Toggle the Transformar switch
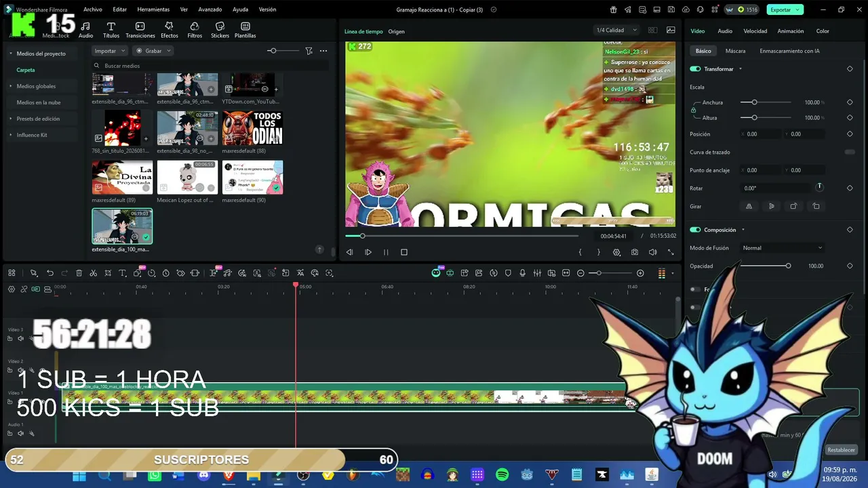The height and width of the screenshot is (488, 868). pos(695,69)
